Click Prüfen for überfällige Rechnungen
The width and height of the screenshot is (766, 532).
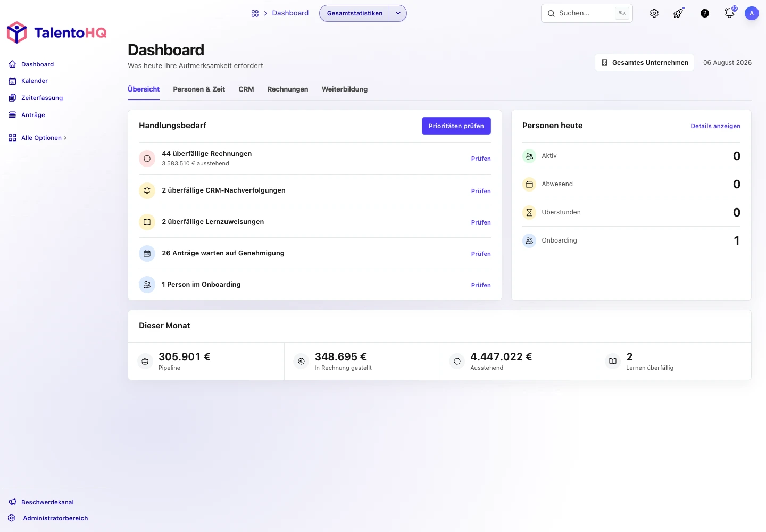click(x=481, y=159)
